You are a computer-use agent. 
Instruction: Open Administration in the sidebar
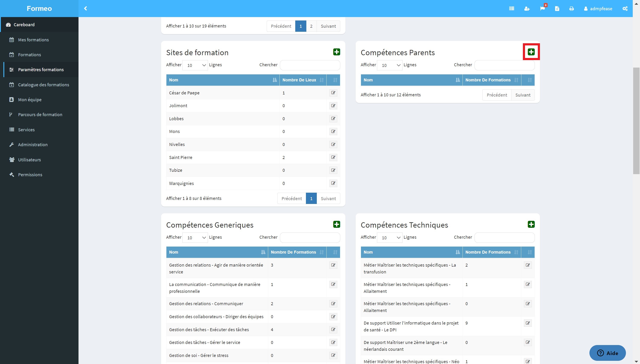[x=39, y=144]
